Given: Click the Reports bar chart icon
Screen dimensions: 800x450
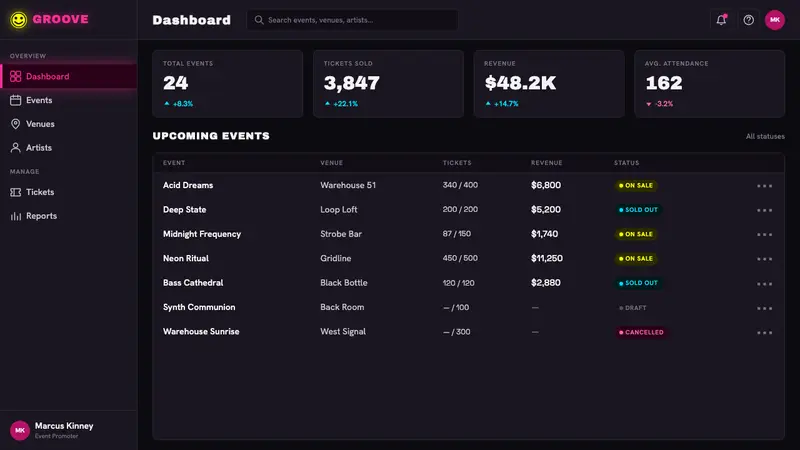Looking at the screenshot, I should click(15, 216).
